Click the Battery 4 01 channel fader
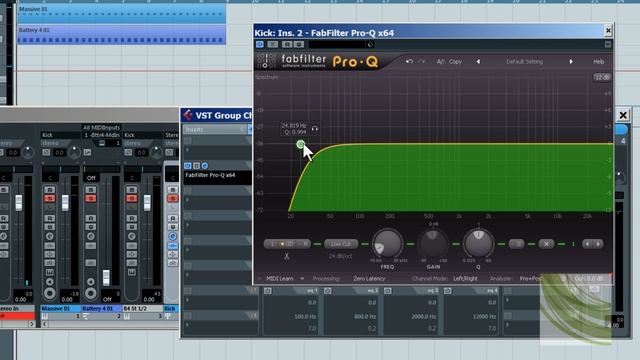 (106, 277)
